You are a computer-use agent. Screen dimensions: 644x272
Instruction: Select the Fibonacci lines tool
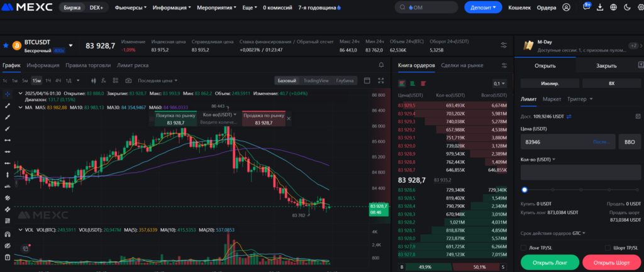pos(8,220)
